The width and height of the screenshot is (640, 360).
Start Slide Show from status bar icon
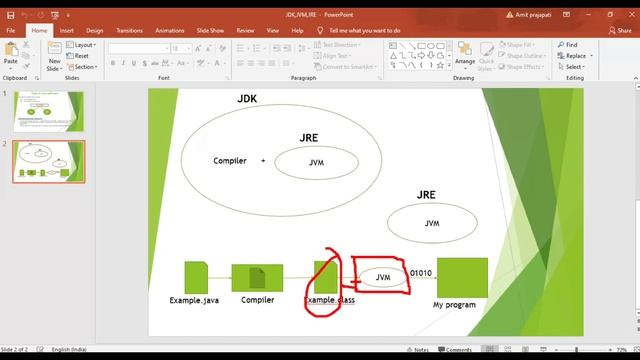click(543, 349)
